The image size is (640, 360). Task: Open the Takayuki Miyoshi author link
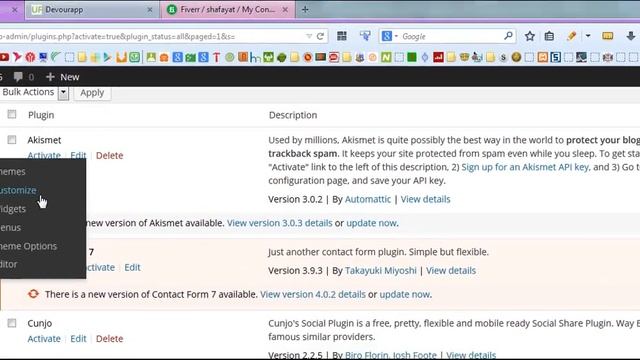(381, 271)
